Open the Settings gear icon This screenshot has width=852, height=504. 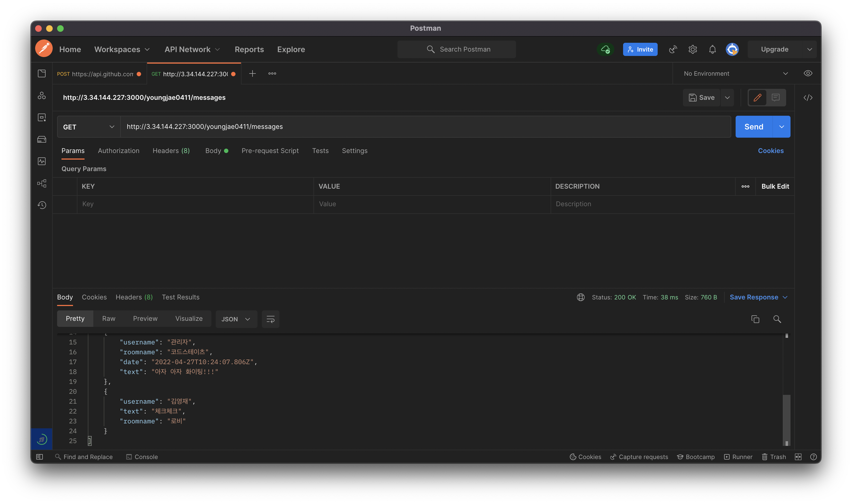click(693, 50)
